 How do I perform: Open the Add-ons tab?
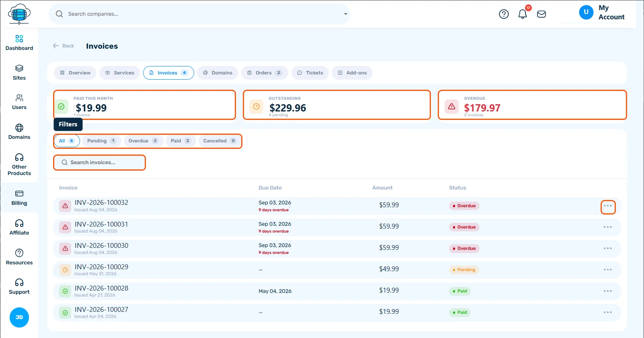click(352, 73)
